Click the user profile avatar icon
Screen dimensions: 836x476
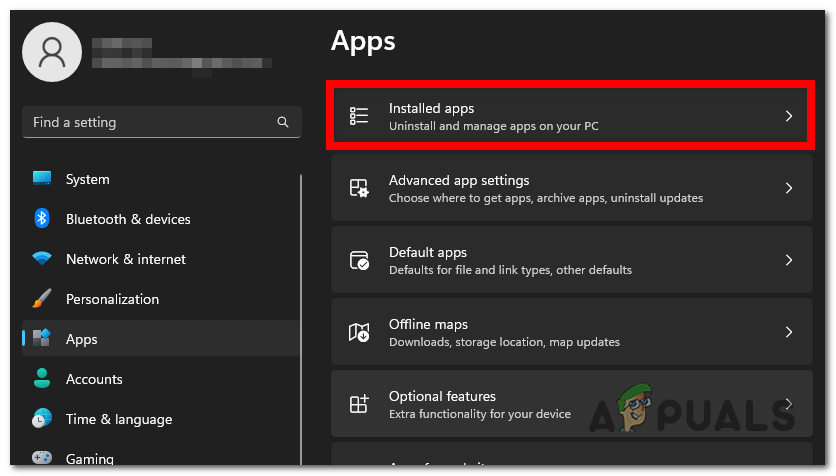[x=52, y=52]
